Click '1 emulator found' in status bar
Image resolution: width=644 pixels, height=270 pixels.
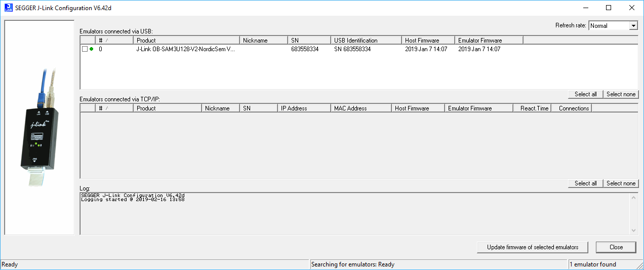point(593,264)
